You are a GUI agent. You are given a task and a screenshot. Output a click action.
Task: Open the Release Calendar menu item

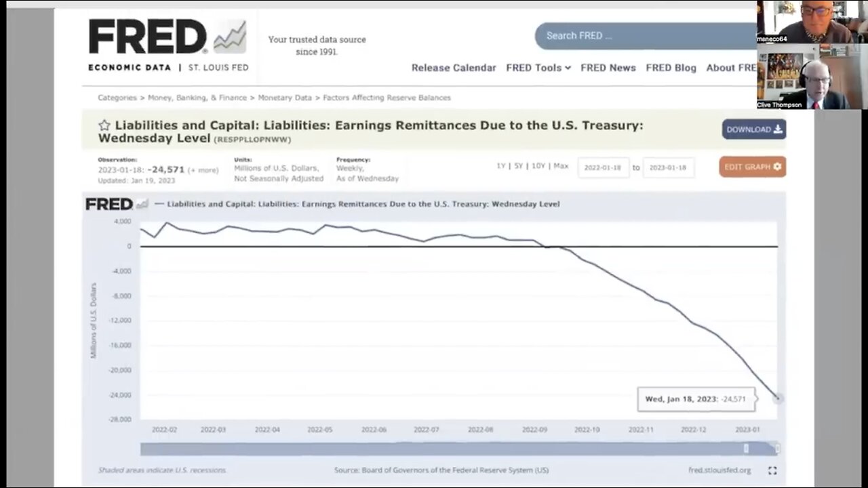click(454, 68)
